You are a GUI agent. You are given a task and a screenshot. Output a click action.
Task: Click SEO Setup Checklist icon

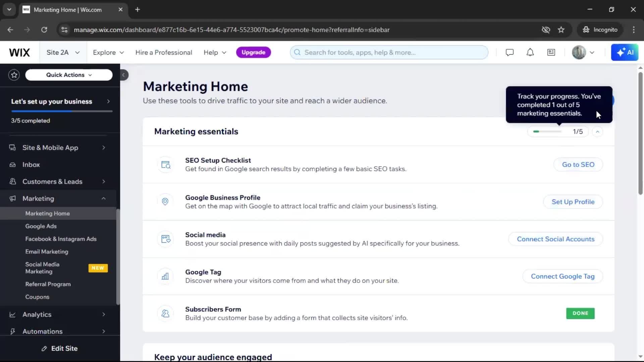[165, 165]
